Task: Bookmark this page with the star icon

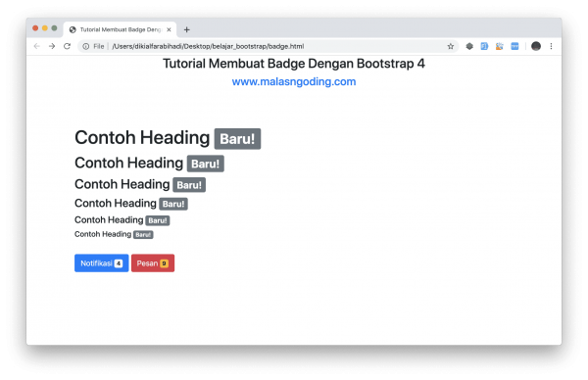Action: [x=451, y=46]
